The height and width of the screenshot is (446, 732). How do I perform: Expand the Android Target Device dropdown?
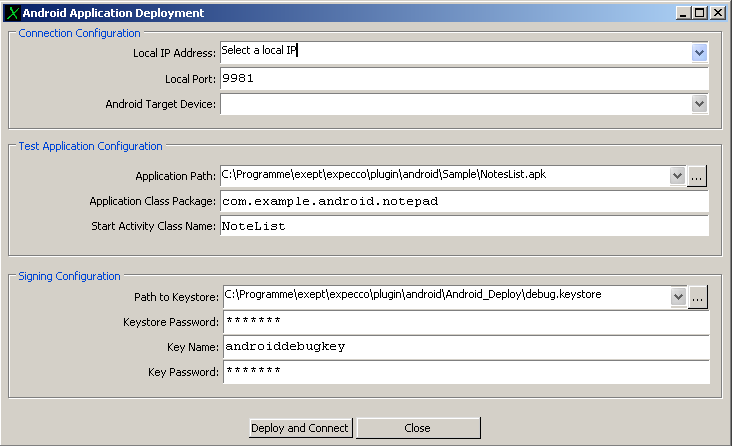point(699,103)
